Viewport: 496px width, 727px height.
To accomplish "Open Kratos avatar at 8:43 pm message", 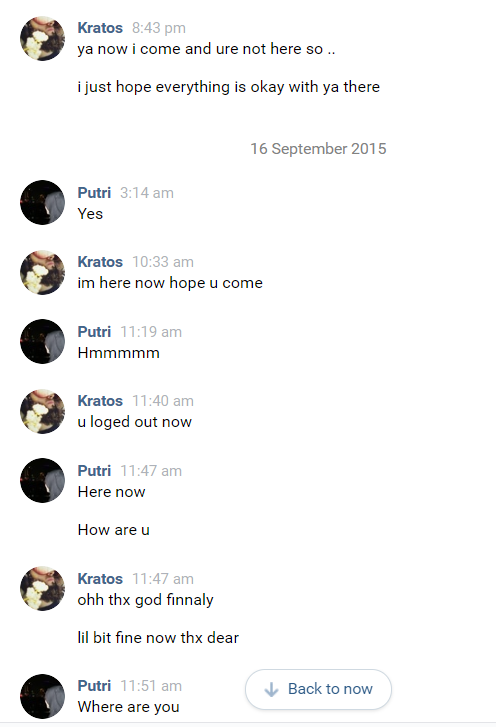I will point(43,38).
